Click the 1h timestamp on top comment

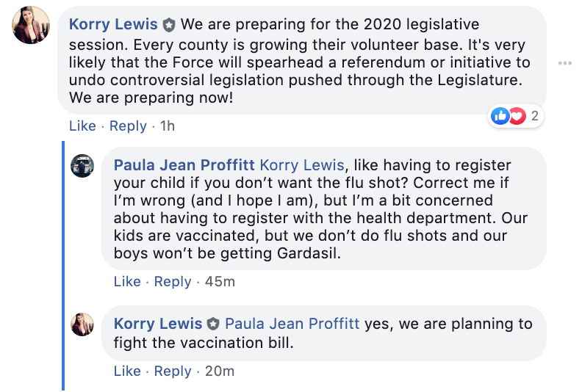(x=168, y=126)
